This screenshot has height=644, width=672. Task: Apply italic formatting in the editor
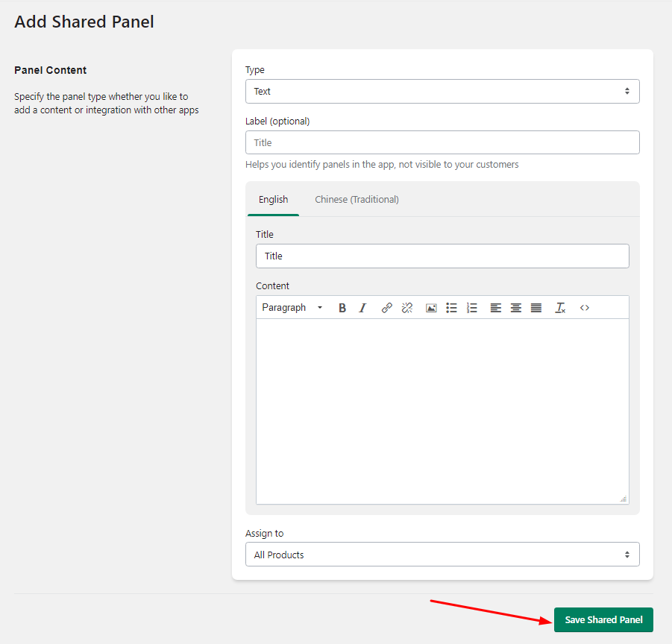click(362, 308)
